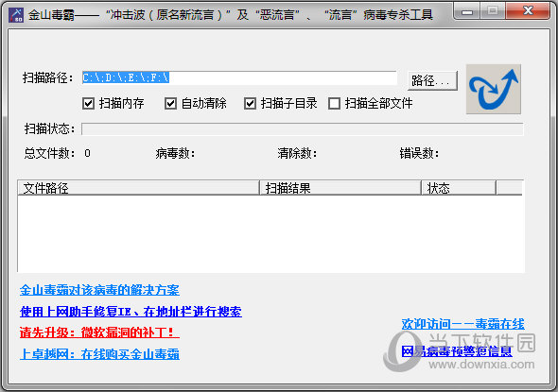Click the 总文件数 value 0
558x392 pixels.
pos(88,154)
